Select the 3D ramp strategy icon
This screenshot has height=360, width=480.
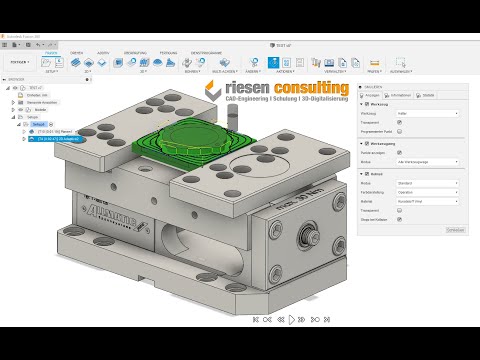click(171, 62)
